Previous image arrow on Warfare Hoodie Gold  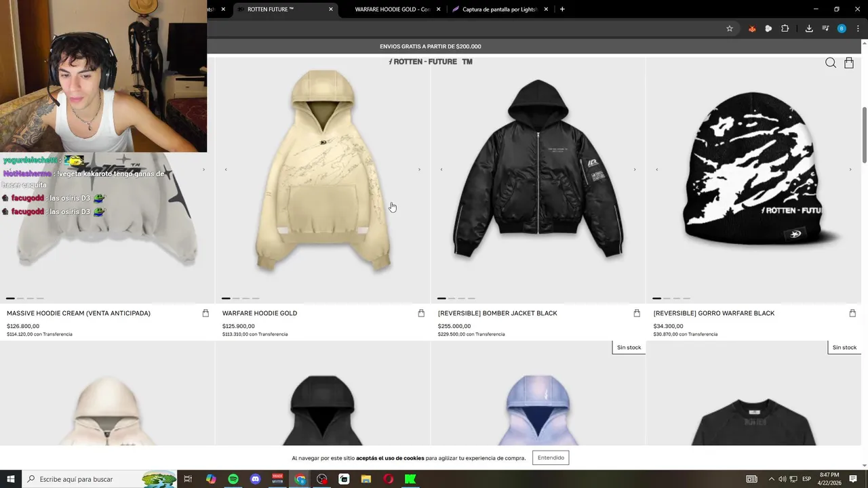coord(226,169)
